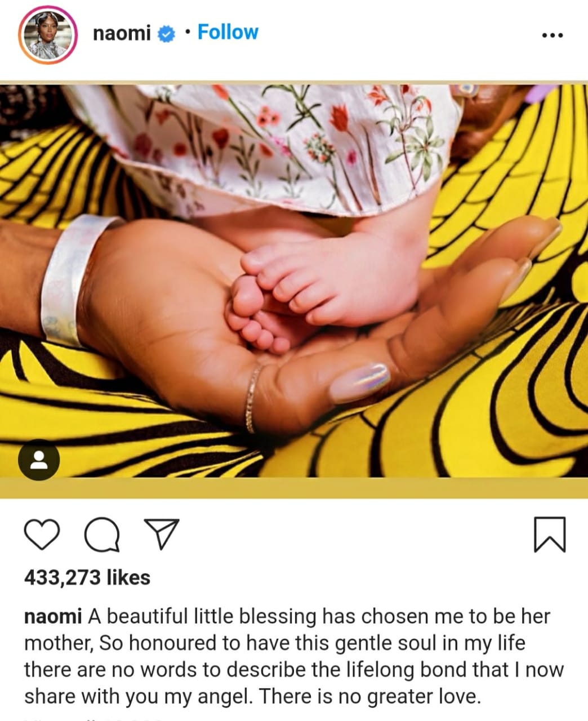Tap the gold band below the photo
This screenshot has width=588, height=721.
[x=294, y=488]
